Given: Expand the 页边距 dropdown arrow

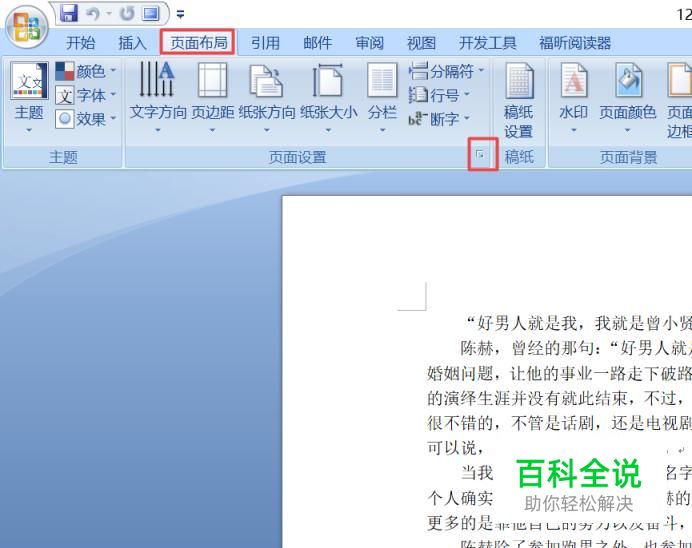Looking at the screenshot, I should click(x=212, y=130).
